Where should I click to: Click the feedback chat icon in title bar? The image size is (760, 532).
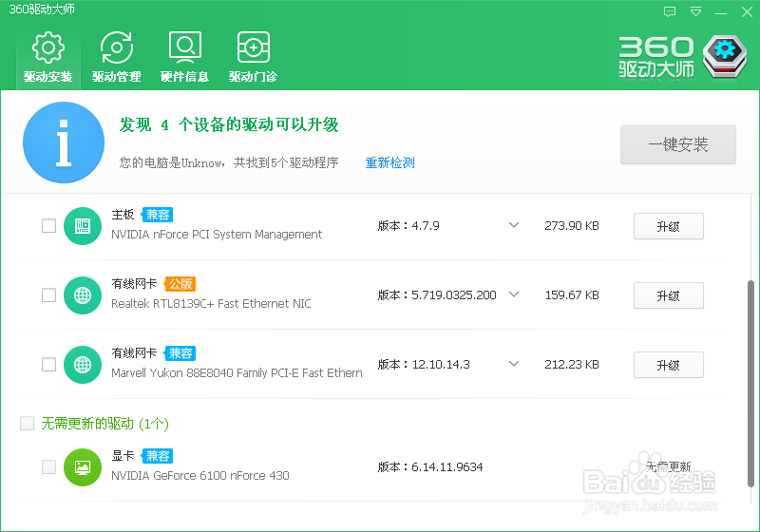coord(670,11)
